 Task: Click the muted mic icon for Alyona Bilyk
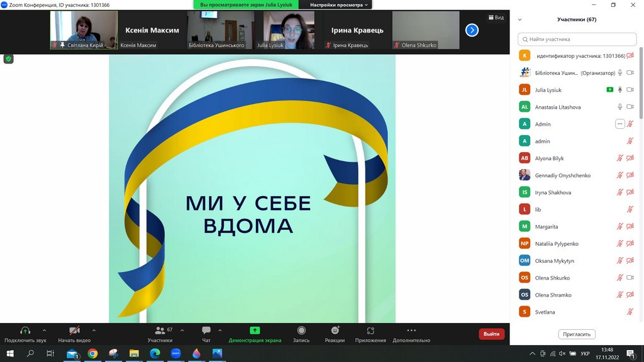tap(619, 158)
